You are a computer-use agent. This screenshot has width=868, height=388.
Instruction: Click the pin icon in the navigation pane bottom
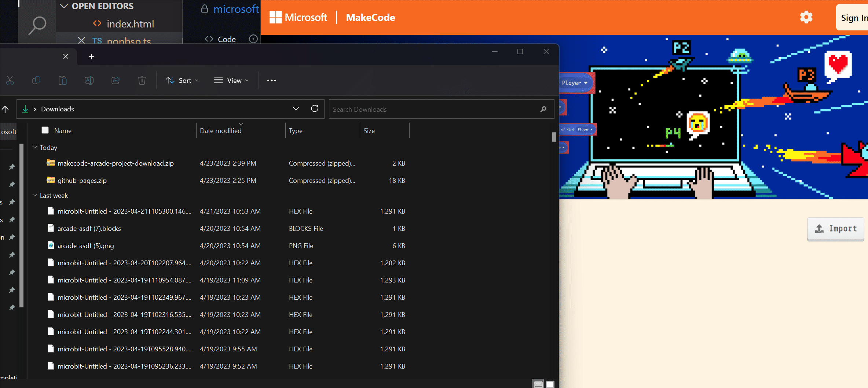coord(12,307)
